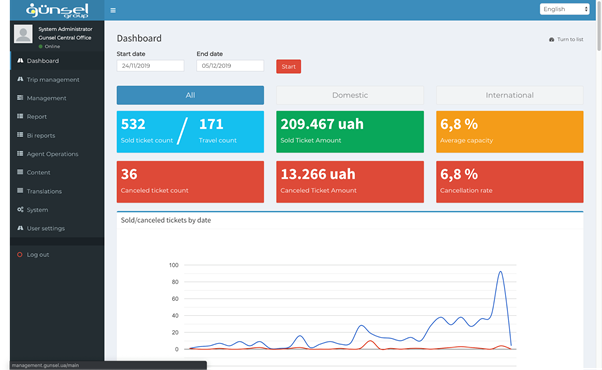Viewport: 602px width, 370px height.
Task: Click the Content sidebar icon
Action: point(20,172)
